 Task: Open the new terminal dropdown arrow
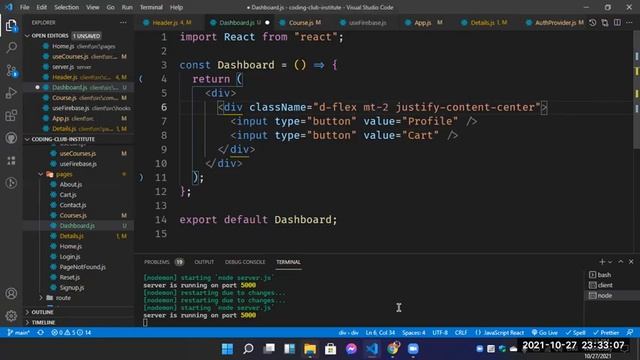611,262
